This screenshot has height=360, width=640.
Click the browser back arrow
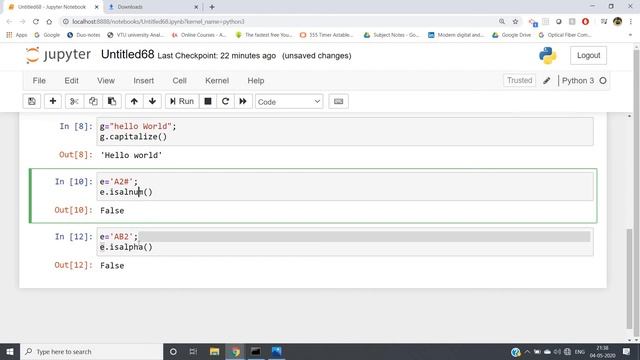(9, 22)
